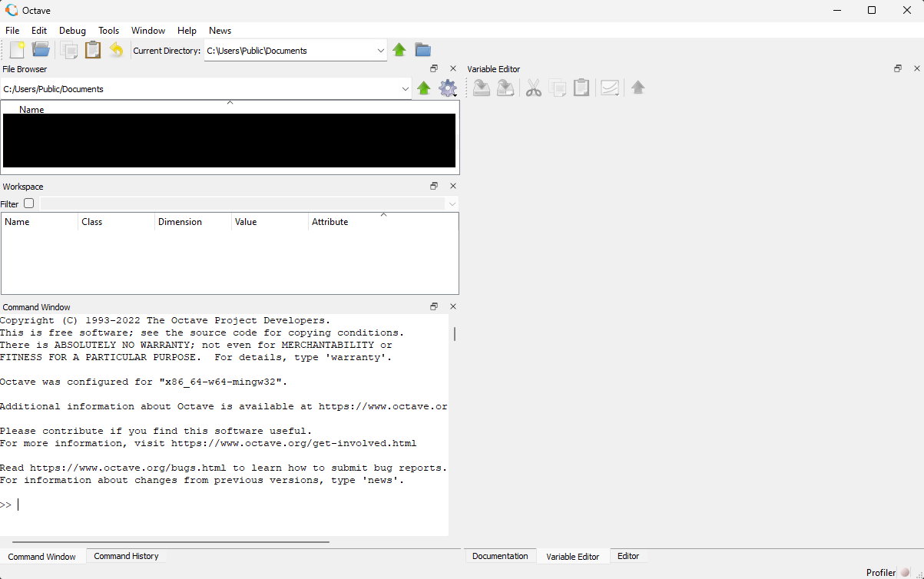
Task: Sort Workspace by the Dimension column
Action: pos(193,222)
